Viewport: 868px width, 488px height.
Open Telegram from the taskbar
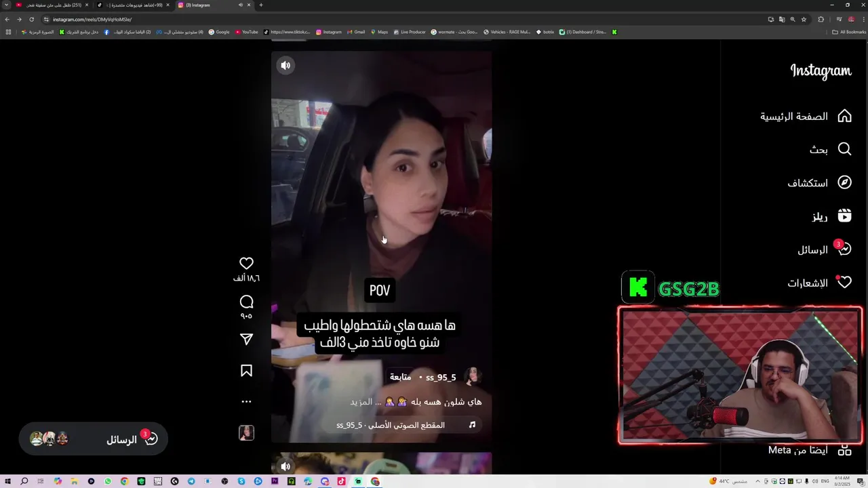coord(191,481)
